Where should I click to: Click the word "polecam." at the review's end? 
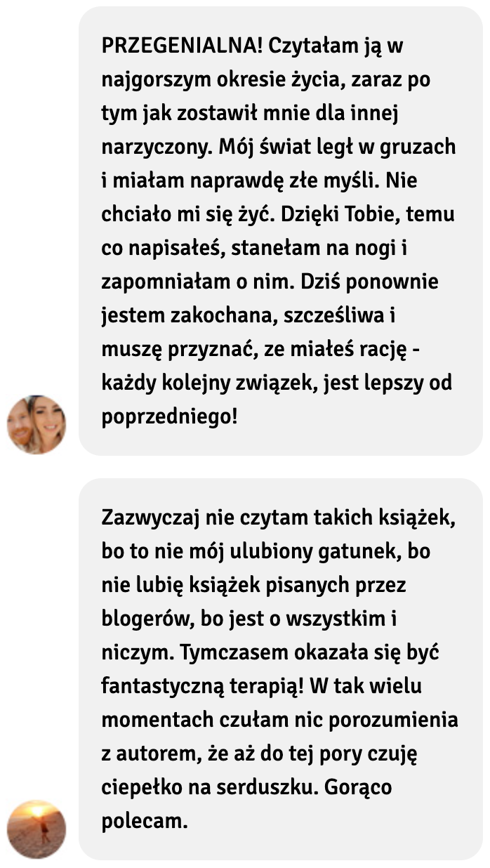(x=145, y=822)
